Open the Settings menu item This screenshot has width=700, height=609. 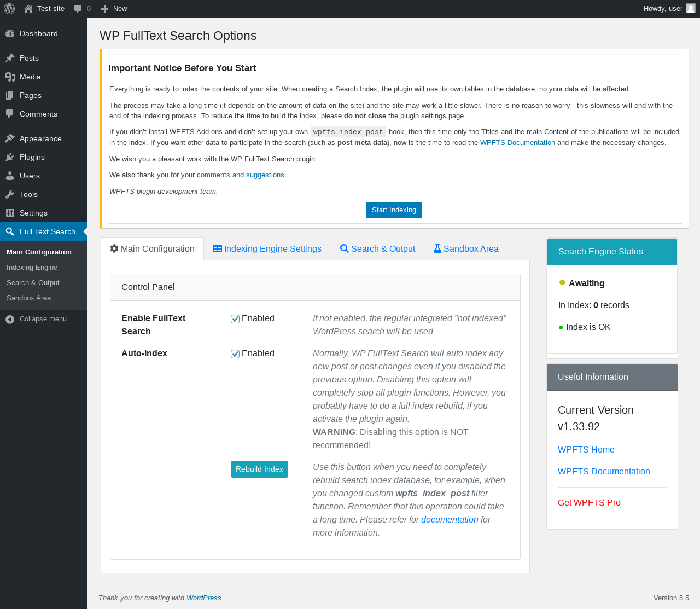coord(44,213)
